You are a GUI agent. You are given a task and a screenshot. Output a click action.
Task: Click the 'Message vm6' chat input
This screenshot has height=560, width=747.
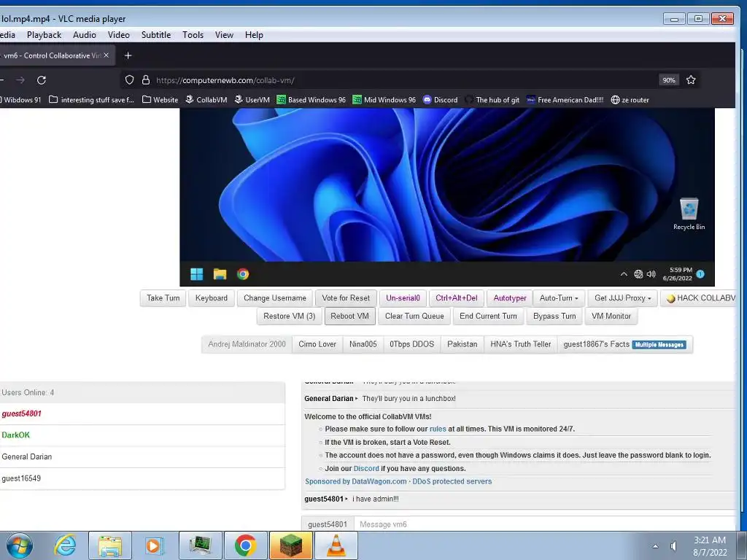click(x=546, y=524)
